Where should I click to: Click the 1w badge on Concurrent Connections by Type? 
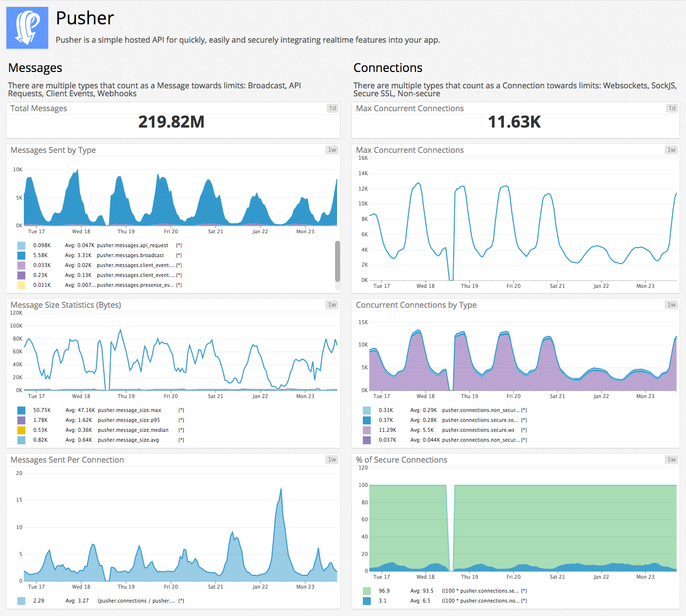coord(672,305)
